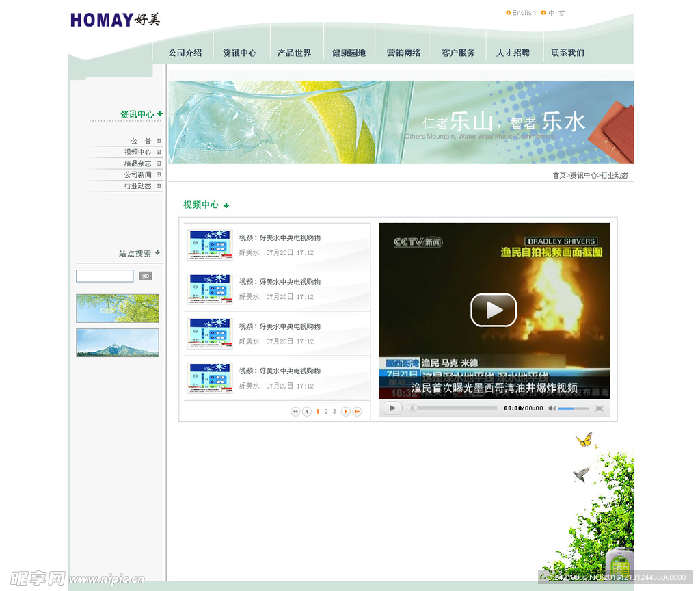Open the 联系我们 navigation menu
This screenshot has width=700, height=591.
[x=567, y=53]
